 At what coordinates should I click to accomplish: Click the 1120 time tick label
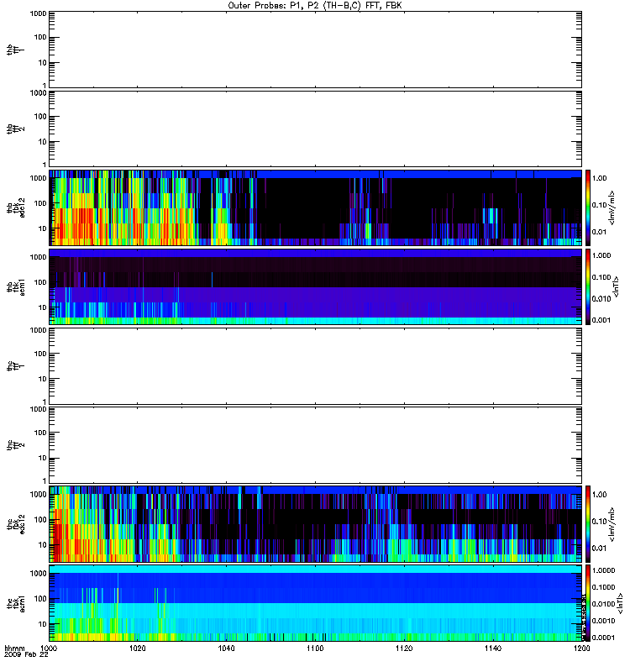point(404,648)
